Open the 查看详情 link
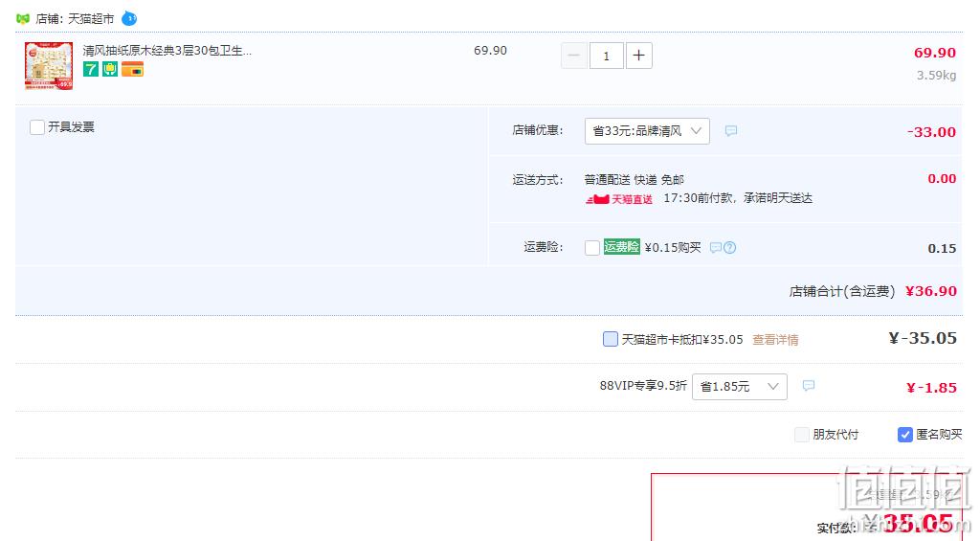The height and width of the screenshot is (541, 980). [x=775, y=340]
